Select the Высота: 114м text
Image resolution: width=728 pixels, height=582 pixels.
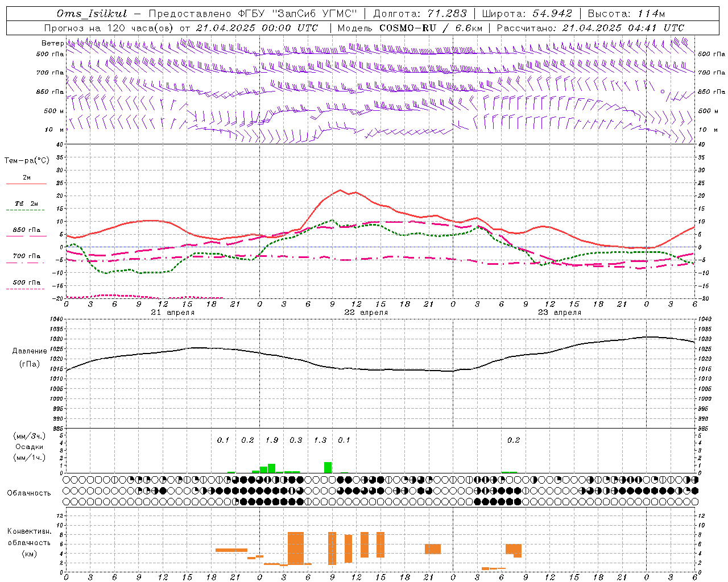626,14
